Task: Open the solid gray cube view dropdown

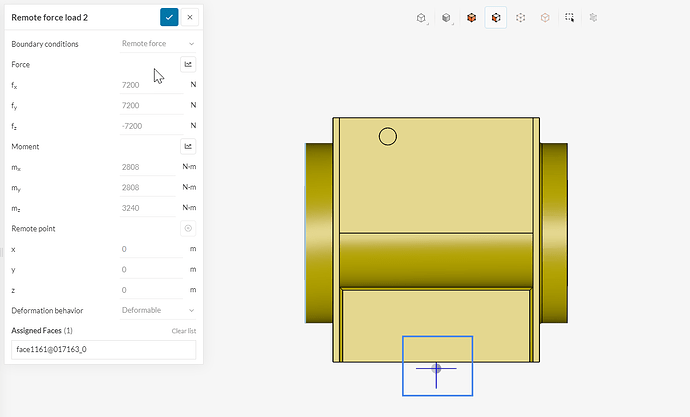Action: coord(447,17)
